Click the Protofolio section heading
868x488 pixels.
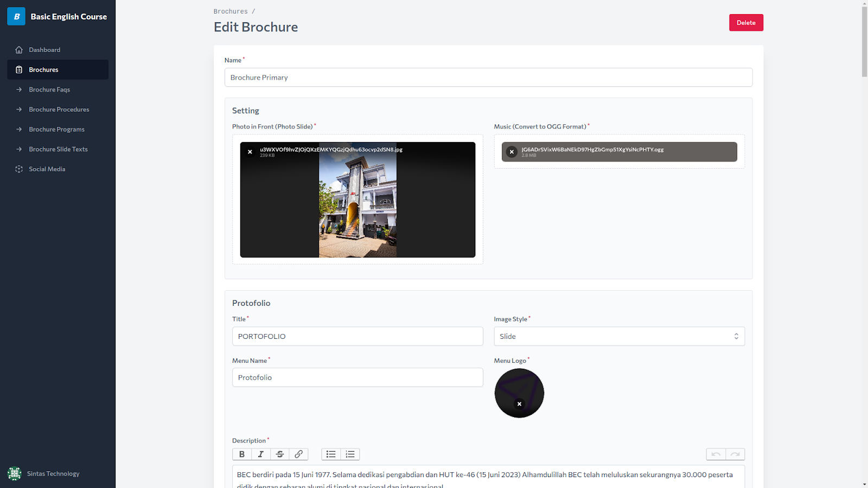point(251,303)
